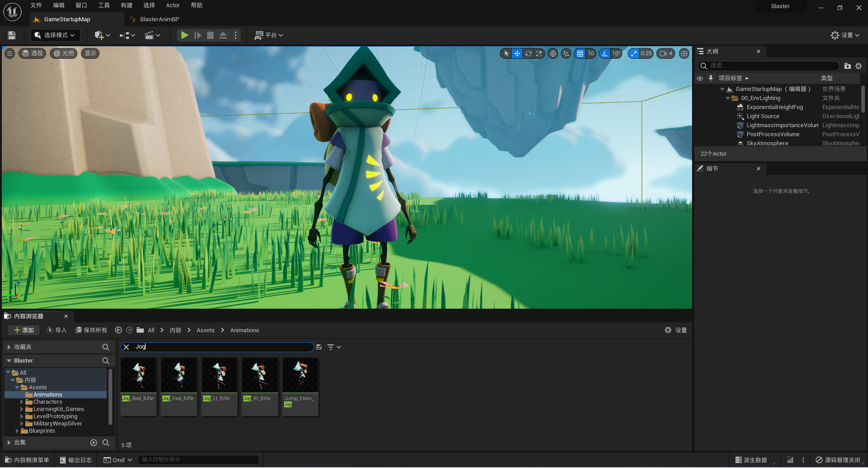The image size is (868, 468).
Task: Open the Blueprints toolbar dropdown
Action: point(128,35)
